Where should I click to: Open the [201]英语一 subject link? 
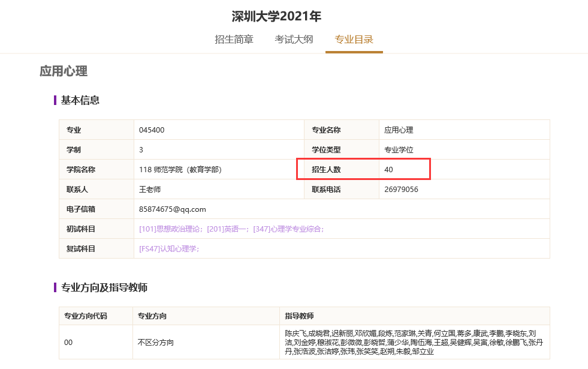226,229
